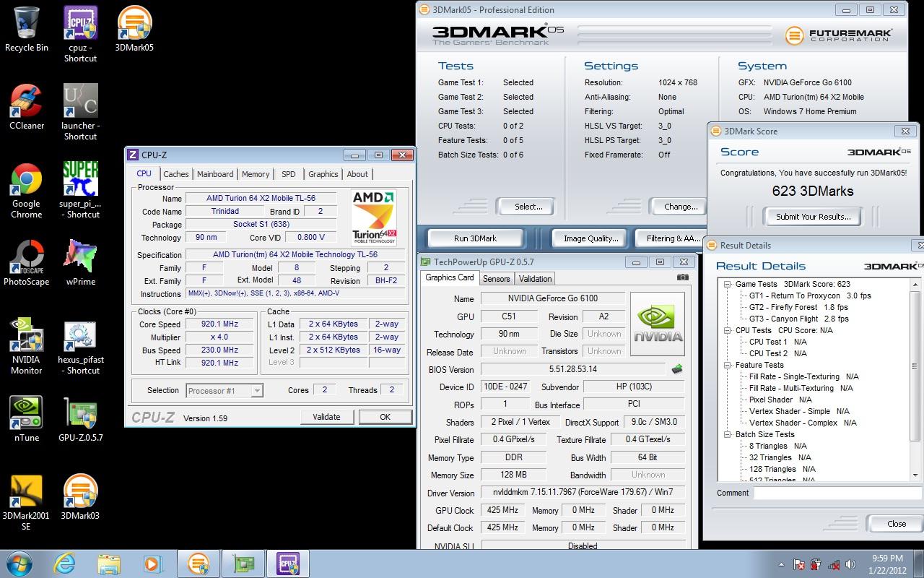Viewport: 924px width, 578px height.
Task: Select the CPU Test 1 row
Action: [778, 342]
